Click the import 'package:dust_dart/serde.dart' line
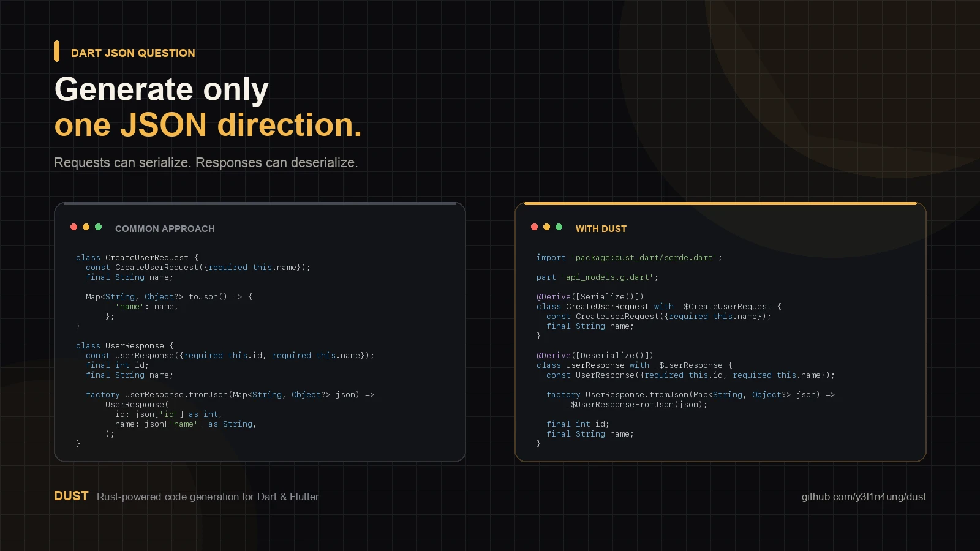This screenshot has width=980, height=551. [629, 258]
